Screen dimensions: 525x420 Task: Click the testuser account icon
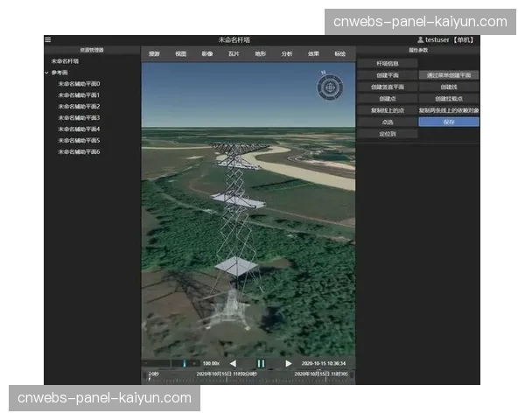pyautogui.click(x=420, y=40)
